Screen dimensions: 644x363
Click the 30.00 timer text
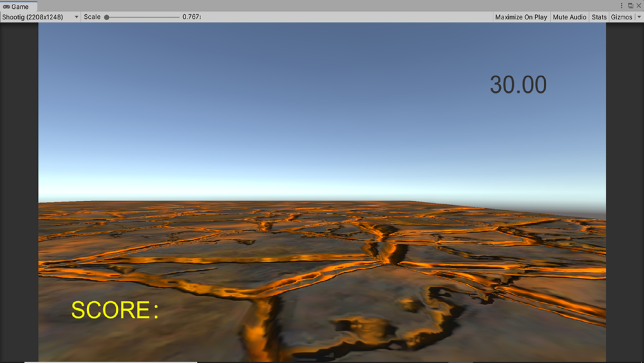pyautogui.click(x=518, y=84)
